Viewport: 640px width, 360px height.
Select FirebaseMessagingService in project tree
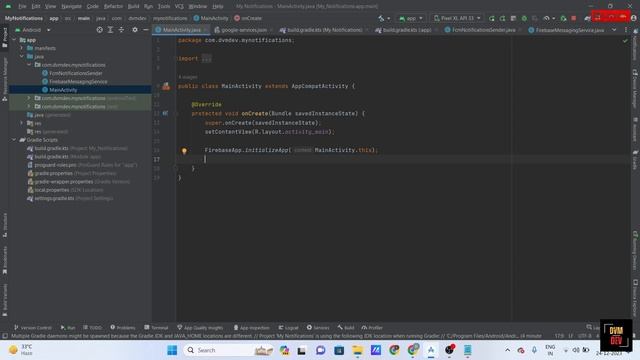click(x=78, y=82)
